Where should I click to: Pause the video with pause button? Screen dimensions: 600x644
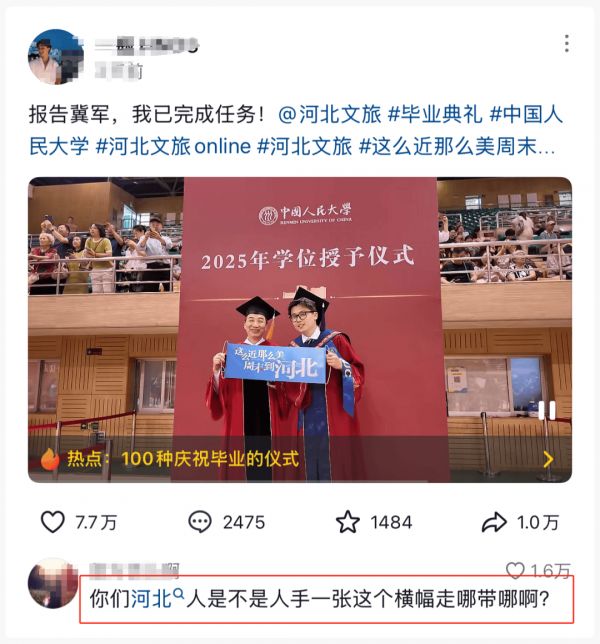547,410
